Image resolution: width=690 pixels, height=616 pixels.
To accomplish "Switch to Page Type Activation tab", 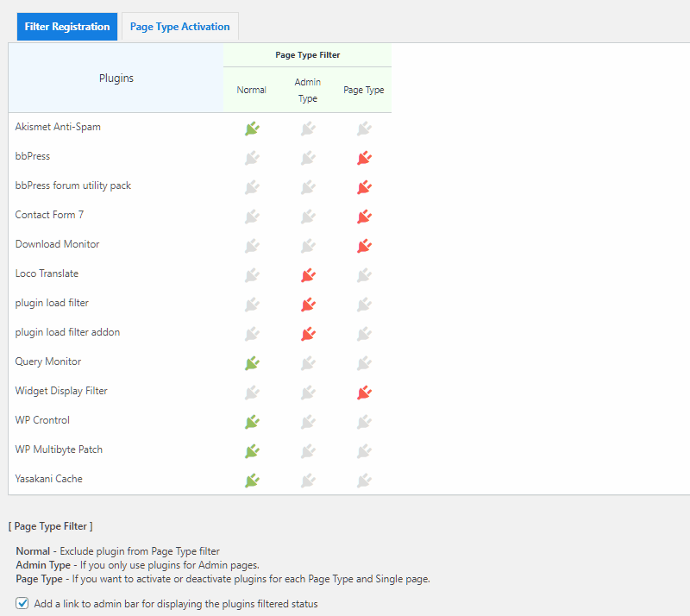I will pyautogui.click(x=179, y=27).
